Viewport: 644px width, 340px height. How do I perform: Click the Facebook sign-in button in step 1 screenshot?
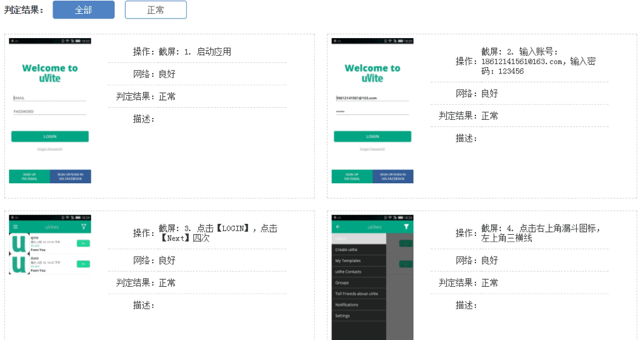70,176
